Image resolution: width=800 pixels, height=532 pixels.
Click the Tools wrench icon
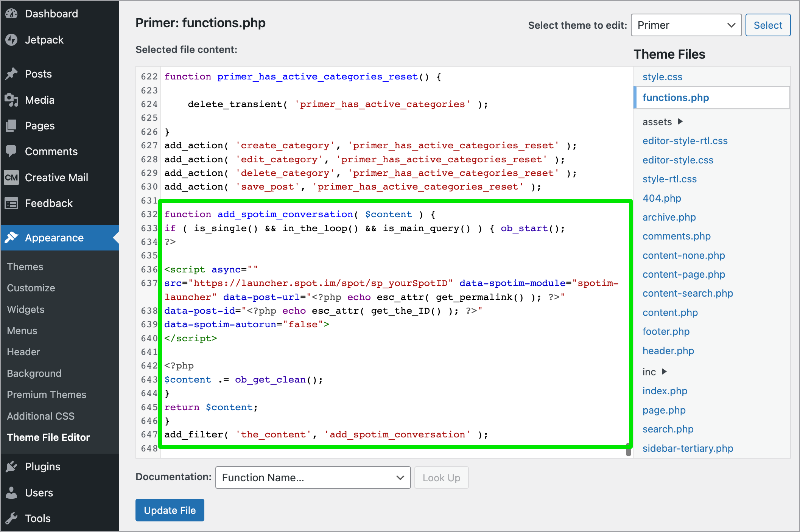(11, 518)
